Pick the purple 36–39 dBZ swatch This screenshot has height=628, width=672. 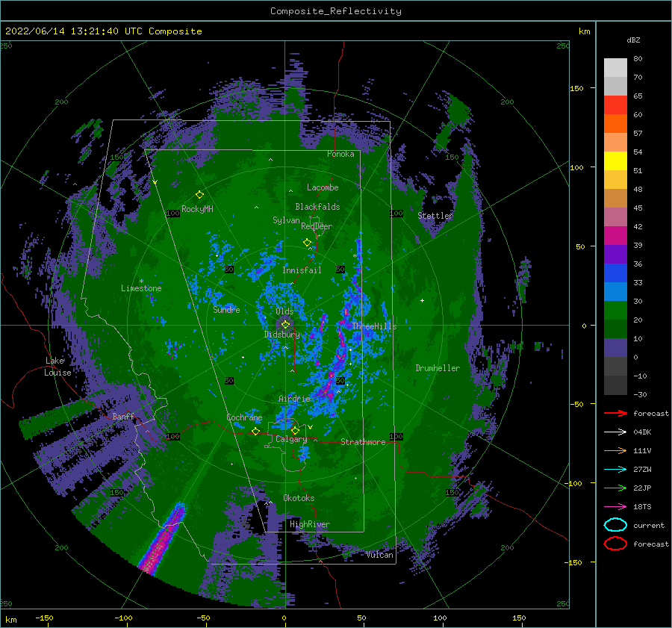tap(615, 254)
